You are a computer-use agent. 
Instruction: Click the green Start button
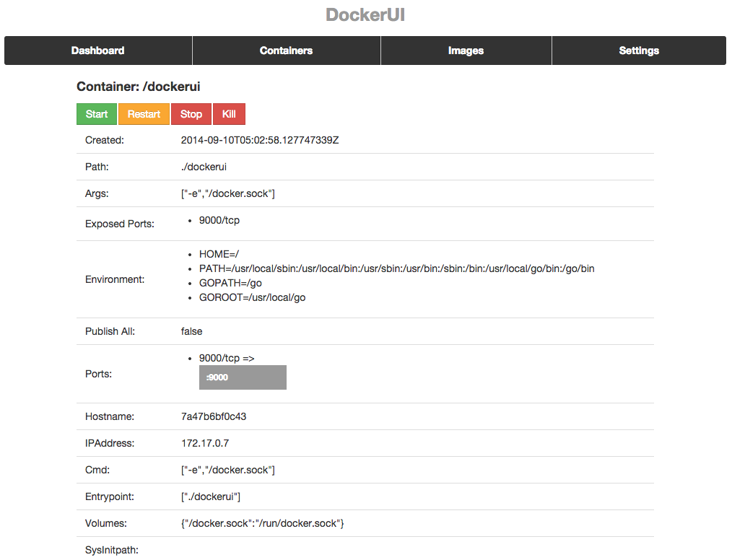tap(97, 114)
